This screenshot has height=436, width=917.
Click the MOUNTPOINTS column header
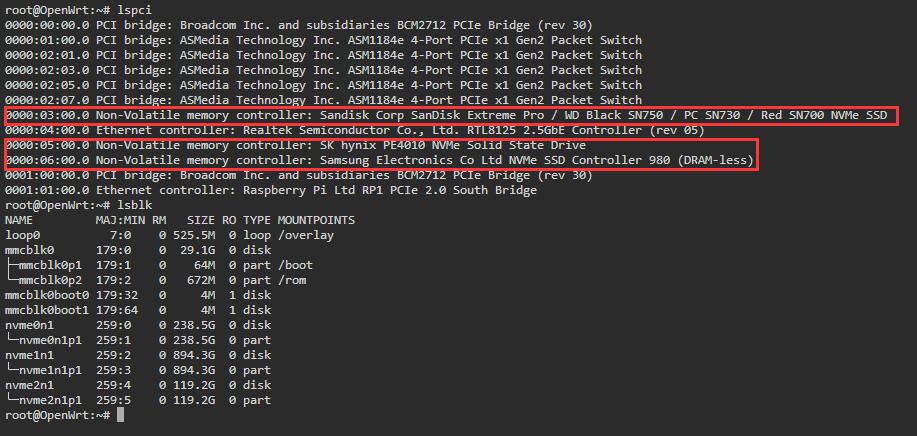316,220
